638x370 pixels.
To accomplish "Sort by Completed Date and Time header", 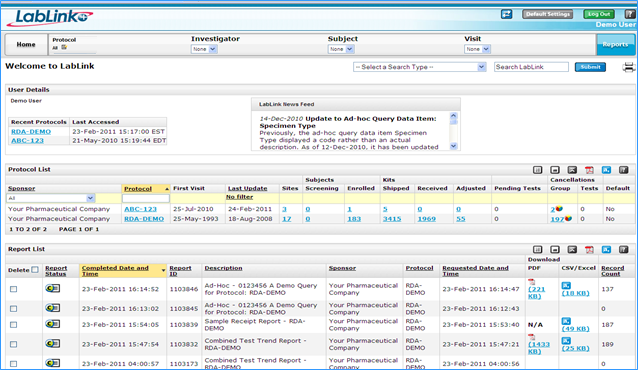I will click(x=115, y=271).
